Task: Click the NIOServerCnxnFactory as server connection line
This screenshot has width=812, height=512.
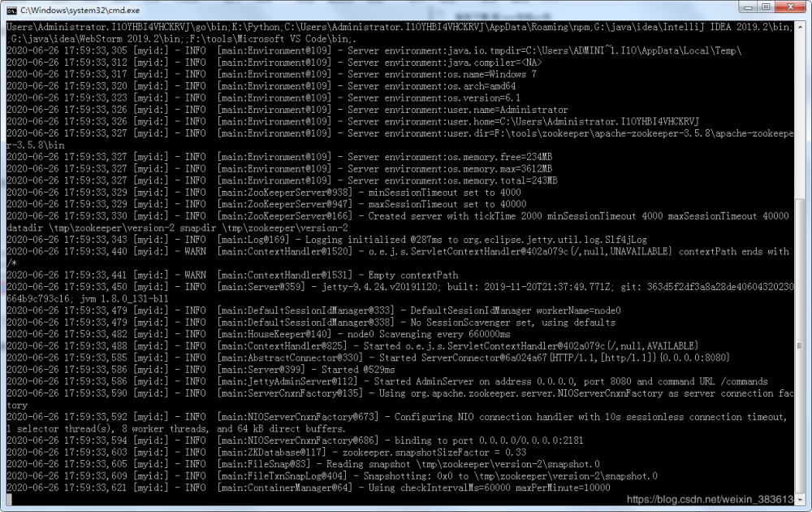Action: point(400,393)
